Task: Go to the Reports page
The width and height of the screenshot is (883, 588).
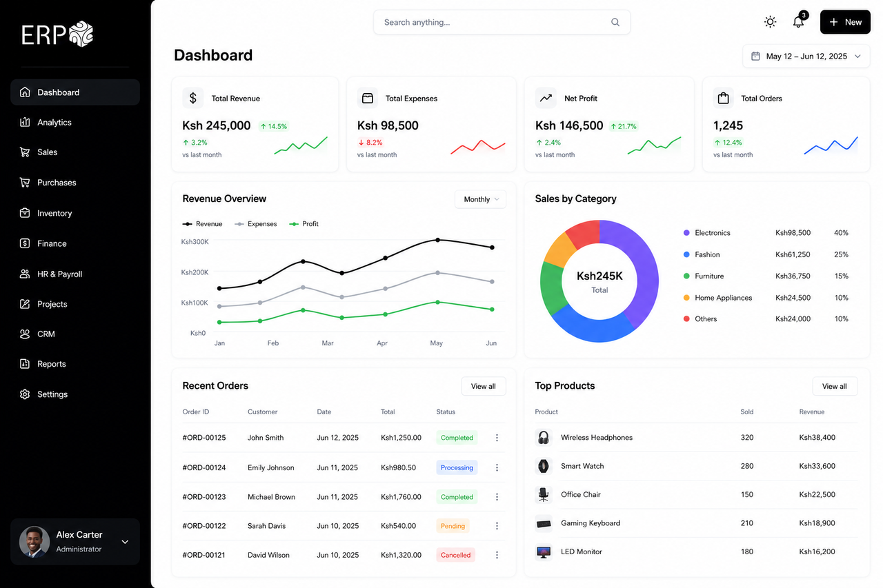Action: click(x=75, y=364)
